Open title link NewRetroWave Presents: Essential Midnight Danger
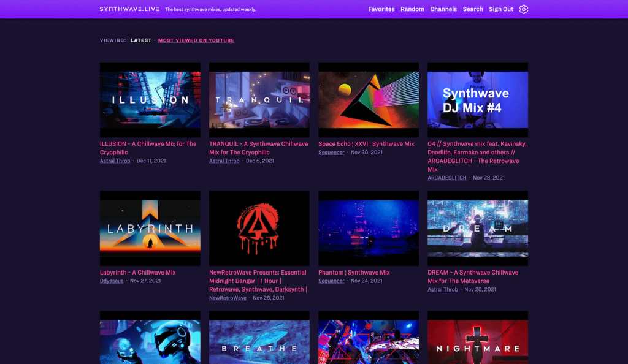Screen dimensions: 628x364 (258, 281)
